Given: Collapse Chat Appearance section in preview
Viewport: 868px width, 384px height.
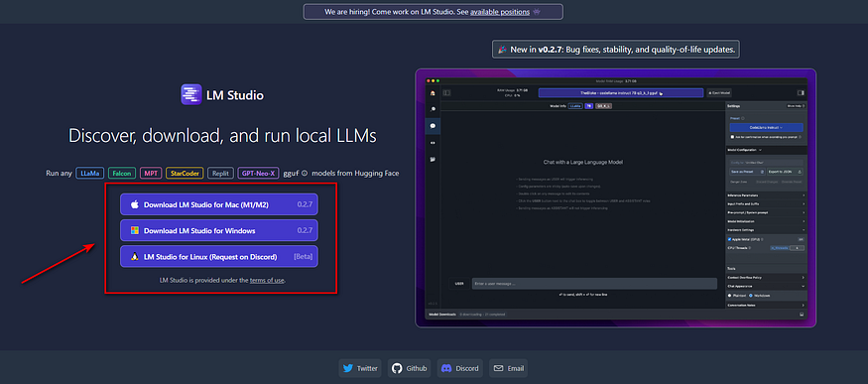Looking at the screenshot, I should point(766,286).
